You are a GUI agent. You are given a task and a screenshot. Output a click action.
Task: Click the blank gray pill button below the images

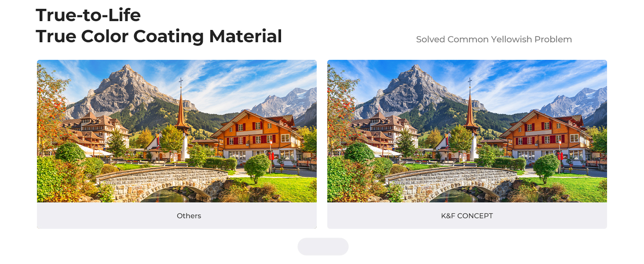323,246
